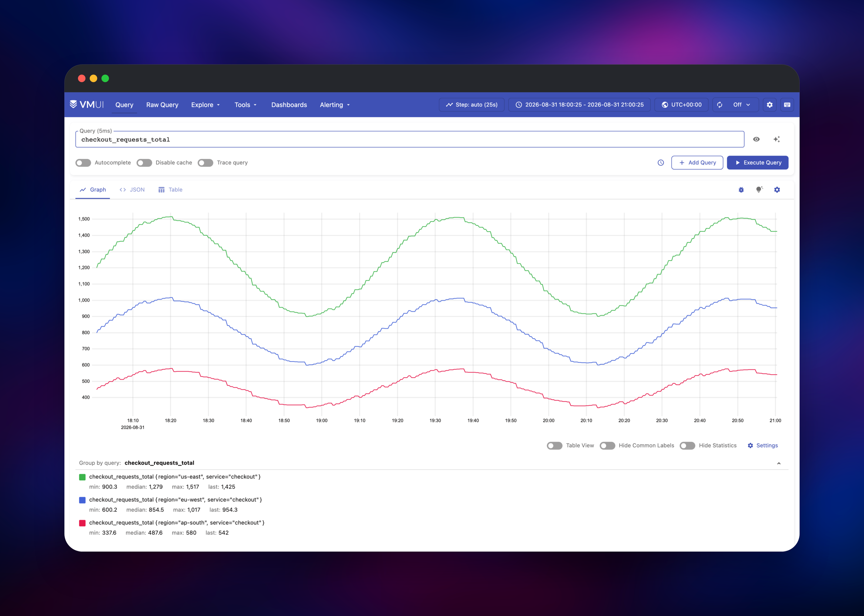Open query history clock icon
The width and height of the screenshot is (864, 616).
click(660, 163)
